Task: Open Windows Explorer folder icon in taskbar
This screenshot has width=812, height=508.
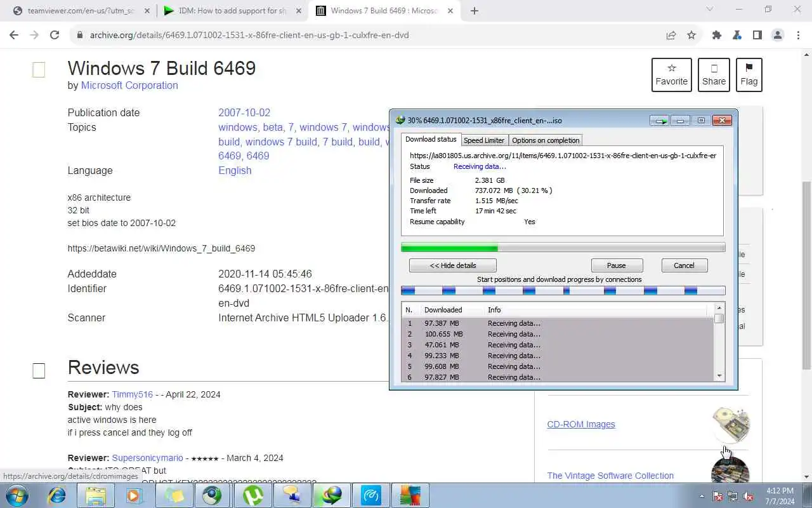Action: point(96,495)
